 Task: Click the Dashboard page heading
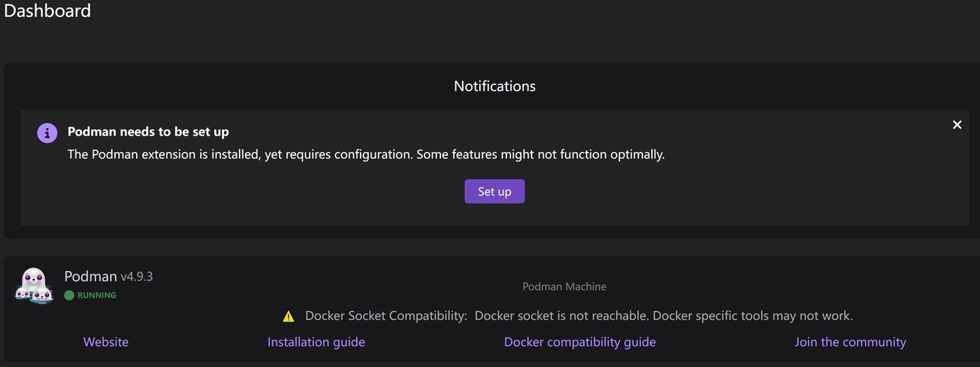point(48,11)
